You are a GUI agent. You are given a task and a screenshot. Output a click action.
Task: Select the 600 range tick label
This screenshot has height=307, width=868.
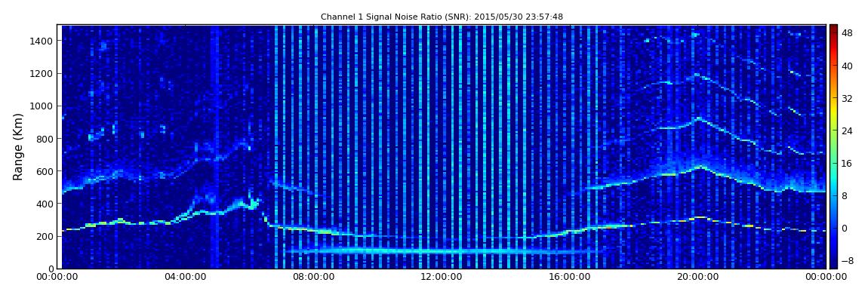tap(45, 171)
